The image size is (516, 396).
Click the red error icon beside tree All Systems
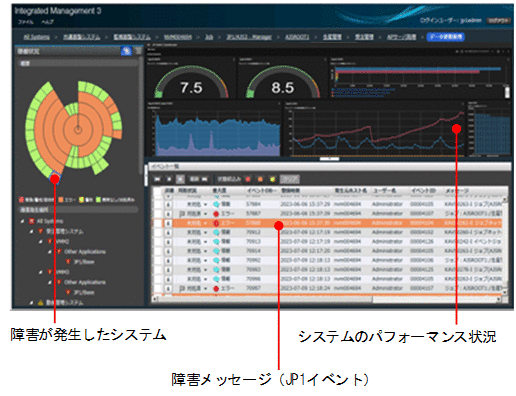32,221
